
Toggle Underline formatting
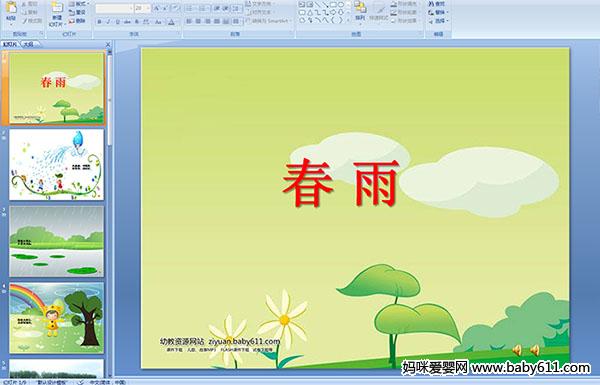click(x=117, y=22)
